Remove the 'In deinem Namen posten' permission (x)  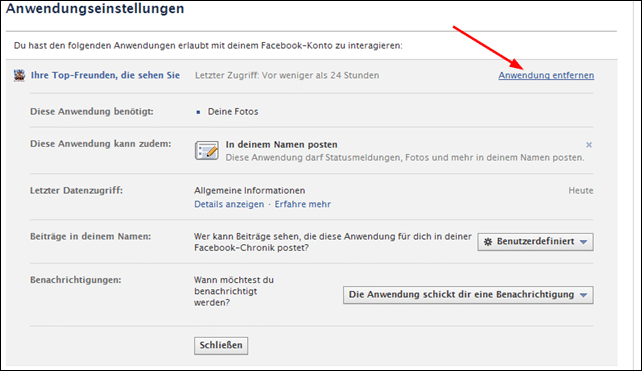coord(589,145)
